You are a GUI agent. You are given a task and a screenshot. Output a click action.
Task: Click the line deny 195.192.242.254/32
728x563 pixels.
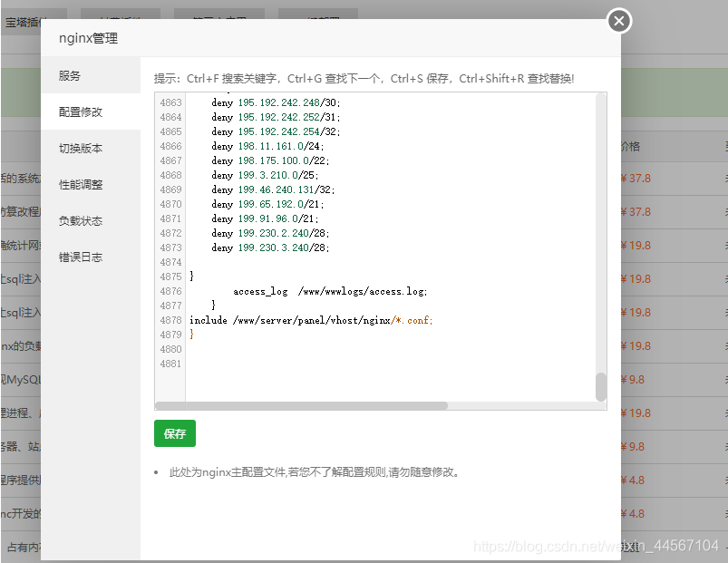276,131
